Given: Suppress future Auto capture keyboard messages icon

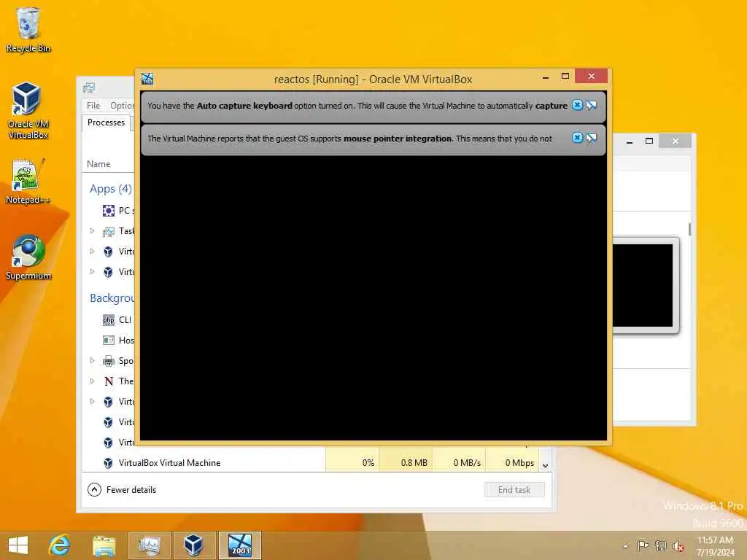Looking at the screenshot, I should [591, 105].
